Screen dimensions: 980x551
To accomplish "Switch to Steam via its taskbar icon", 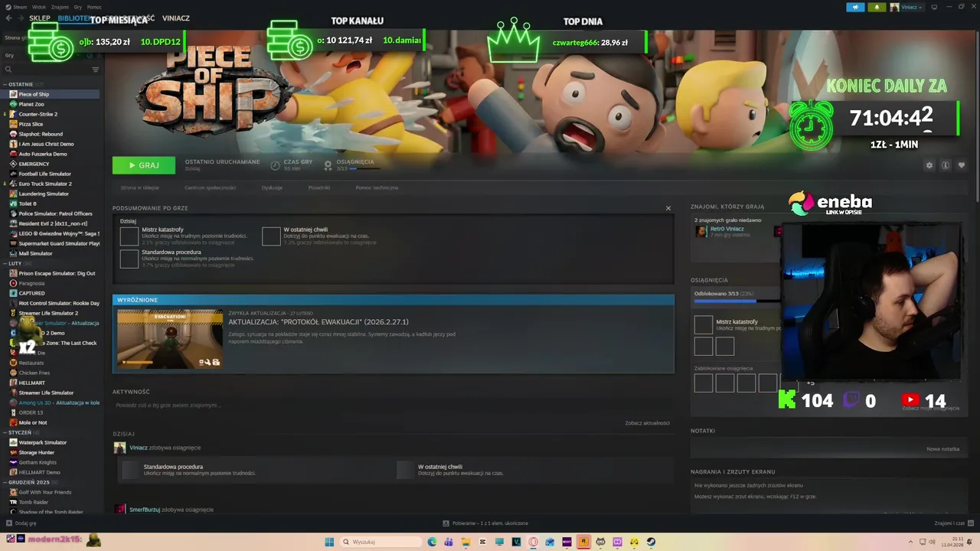I will pyautogui.click(x=651, y=542).
